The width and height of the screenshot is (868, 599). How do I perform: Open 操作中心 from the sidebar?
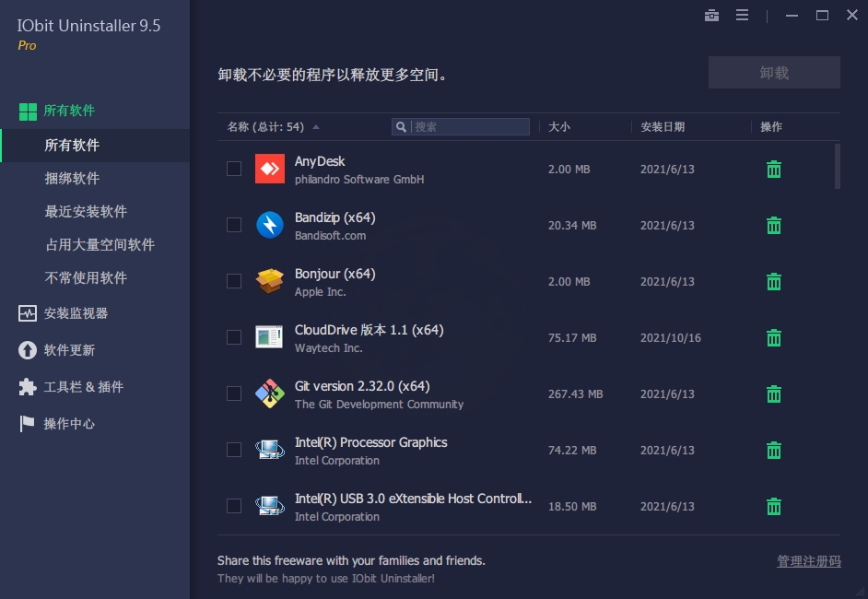coord(69,424)
